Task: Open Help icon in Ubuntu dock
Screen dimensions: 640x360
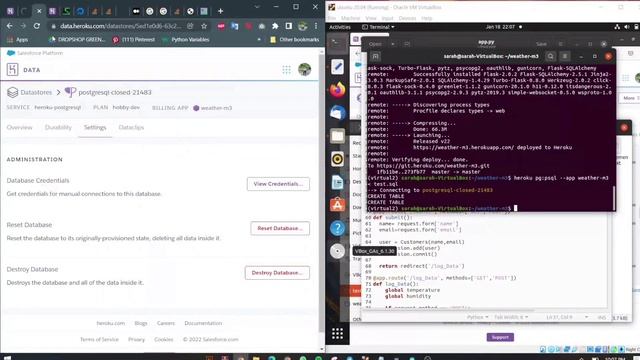Action: point(338,228)
